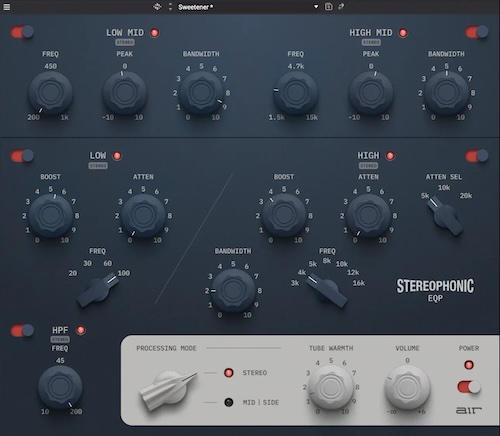Image resolution: width=500 pixels, height=436 pixels.
Task: Click the High band STEREO badge
Action: click(368, 166)
